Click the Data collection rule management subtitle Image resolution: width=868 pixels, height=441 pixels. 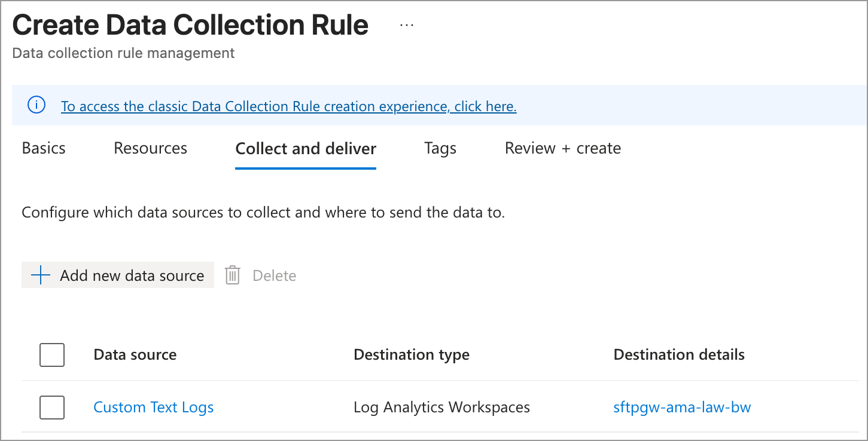pos(123,53)
